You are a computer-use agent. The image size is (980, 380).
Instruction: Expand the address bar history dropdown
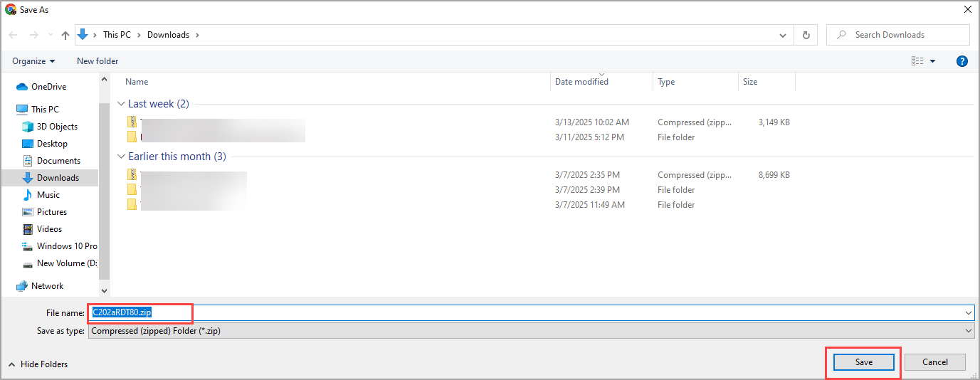783,35
